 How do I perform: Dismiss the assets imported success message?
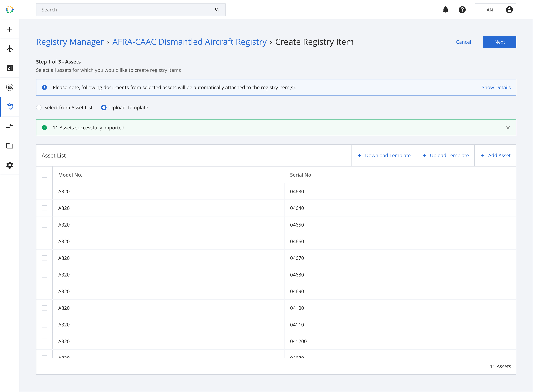point(508,128)
